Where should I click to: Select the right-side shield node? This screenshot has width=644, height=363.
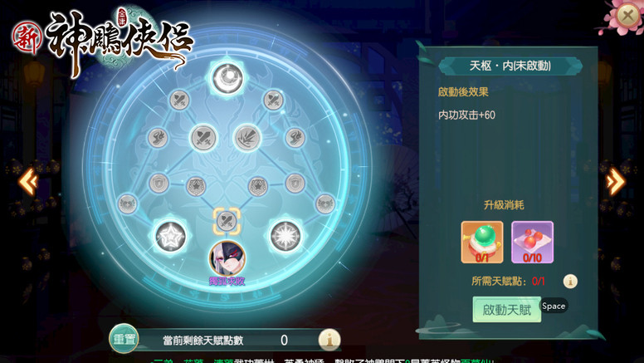click(x=295, y=184)
